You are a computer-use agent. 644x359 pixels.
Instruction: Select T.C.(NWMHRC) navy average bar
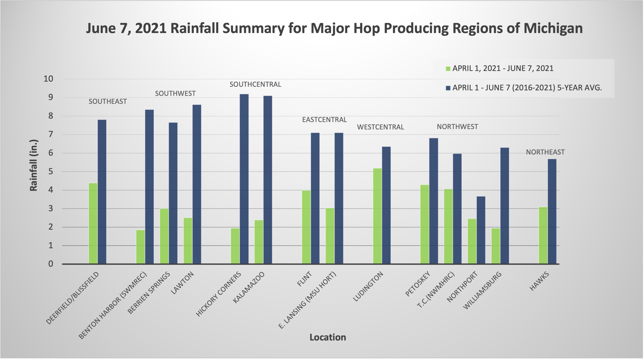coord(457,209)
